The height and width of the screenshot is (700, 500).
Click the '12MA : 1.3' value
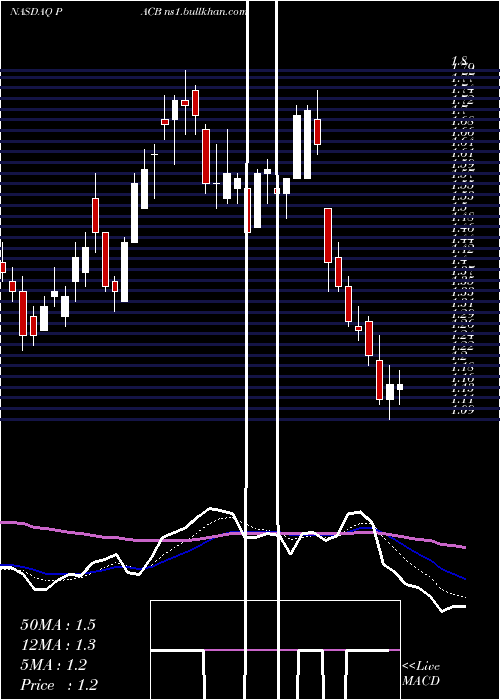58,645
